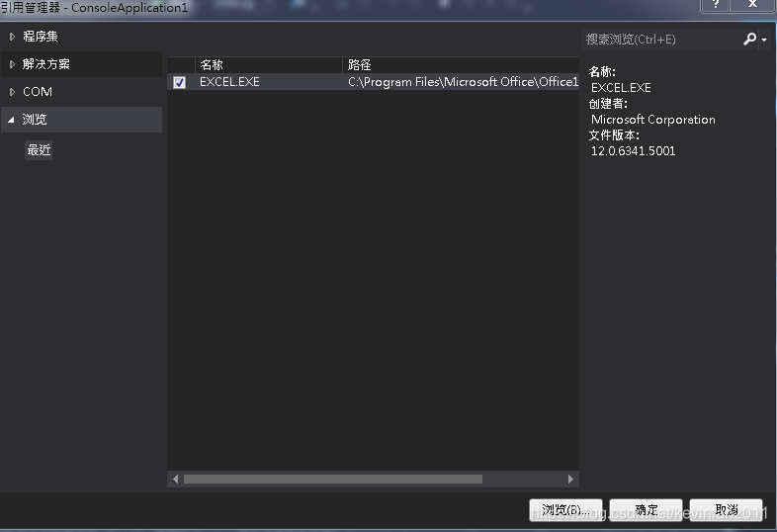Focus the search browse input field

click(x=661, y=40)
